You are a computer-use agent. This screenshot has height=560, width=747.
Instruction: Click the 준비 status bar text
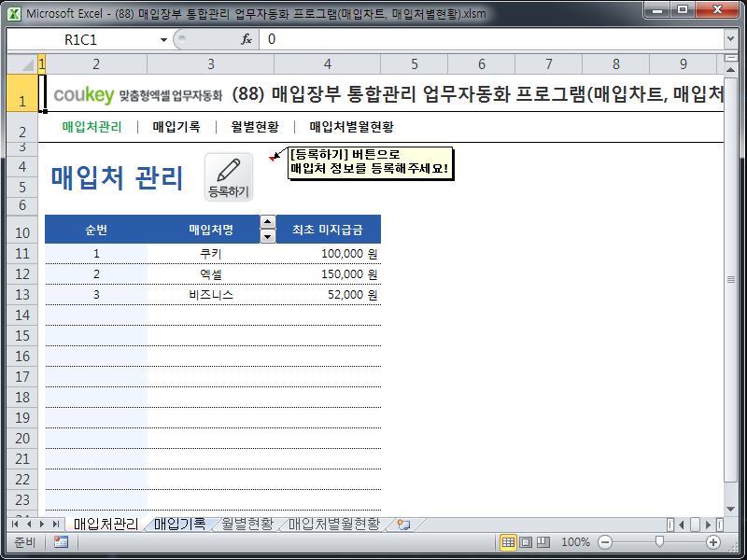click(x=25, y=542)
